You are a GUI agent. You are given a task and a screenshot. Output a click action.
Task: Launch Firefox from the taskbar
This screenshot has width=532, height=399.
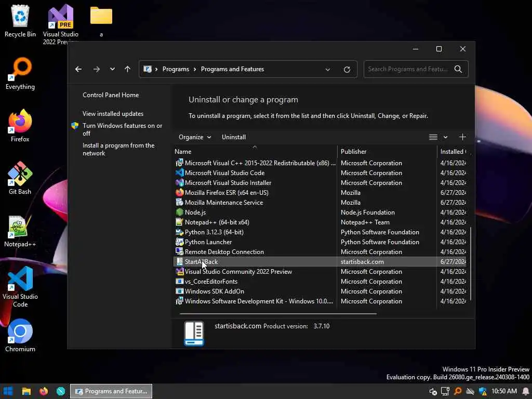[44, 391]
